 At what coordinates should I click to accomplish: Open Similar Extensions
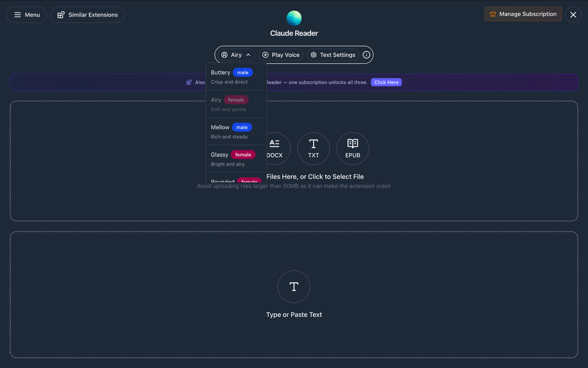point(87,15)
